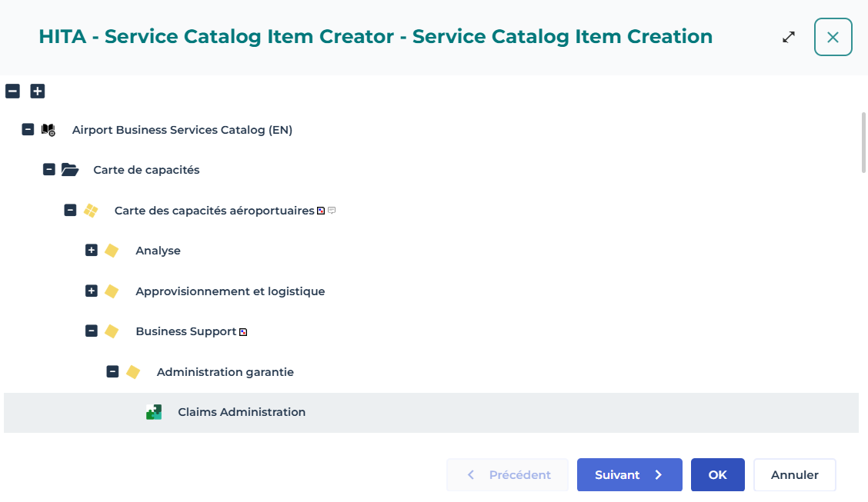Click the yellow icon beside Approvisionnement et logistique
Viewport: 868px width, 502px height.
(112, 291)
